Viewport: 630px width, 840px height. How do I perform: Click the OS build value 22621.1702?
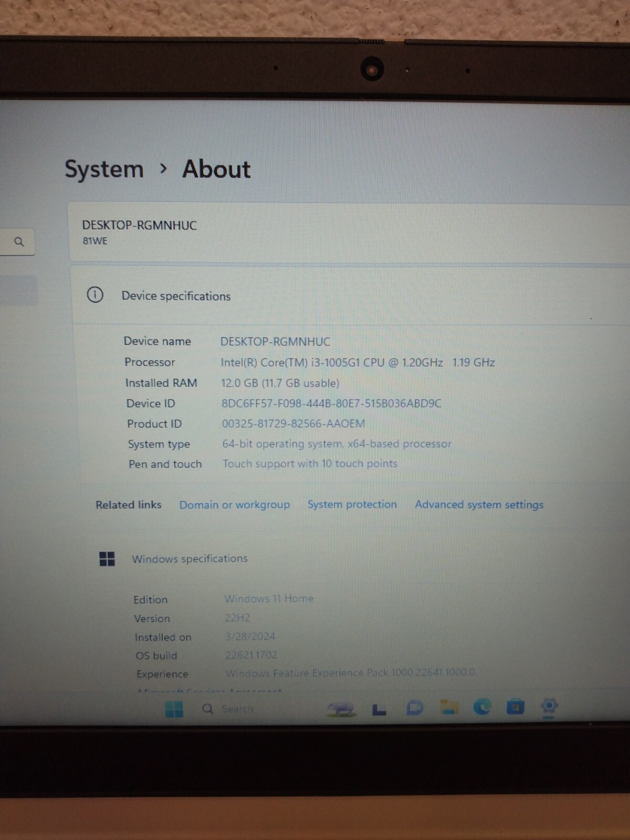tap(251, 655)
